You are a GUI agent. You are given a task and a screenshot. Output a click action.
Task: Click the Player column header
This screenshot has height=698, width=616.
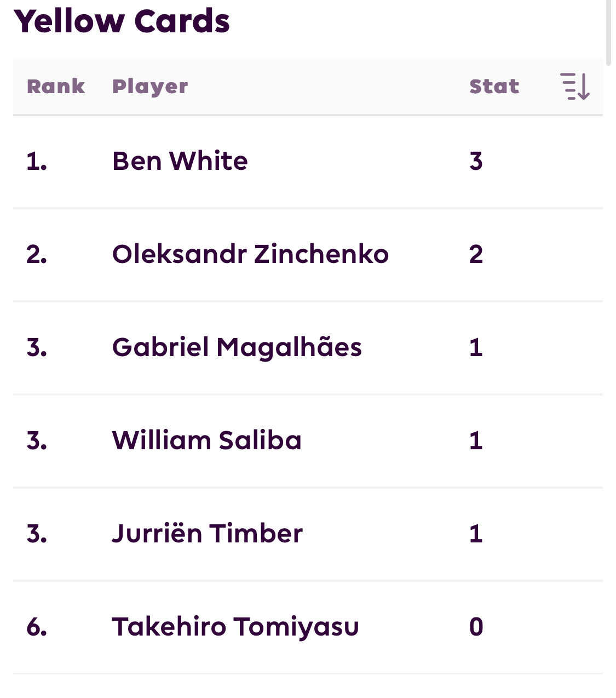[150, 87]
